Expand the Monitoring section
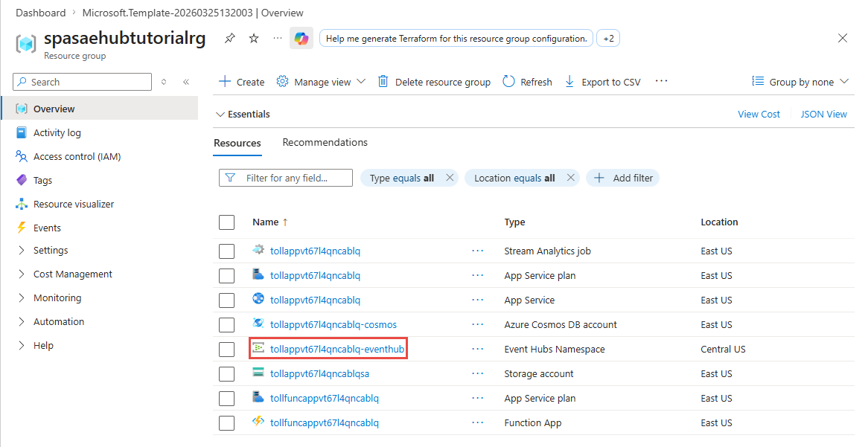The width and height of the screenshot is (868, 447). pos(22,298)
